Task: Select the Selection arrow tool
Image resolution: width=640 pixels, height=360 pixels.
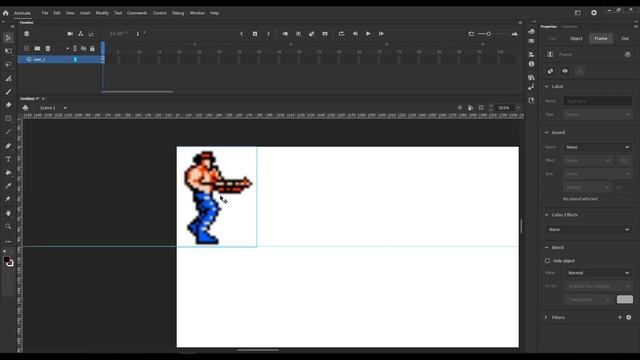Action: pyautogui.click(x=8, y=38)
